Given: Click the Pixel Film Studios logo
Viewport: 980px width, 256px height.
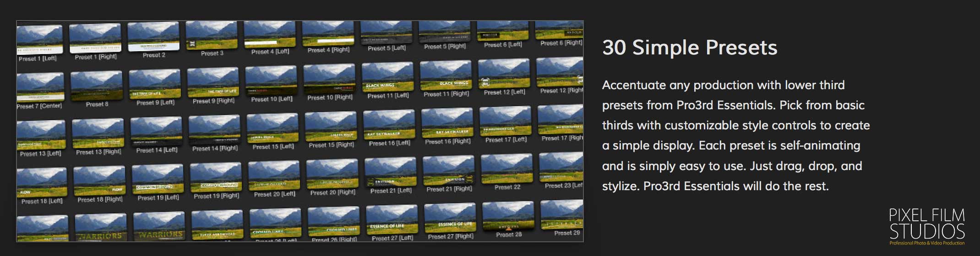Looking at the screenshot, I should coord(927,227).
